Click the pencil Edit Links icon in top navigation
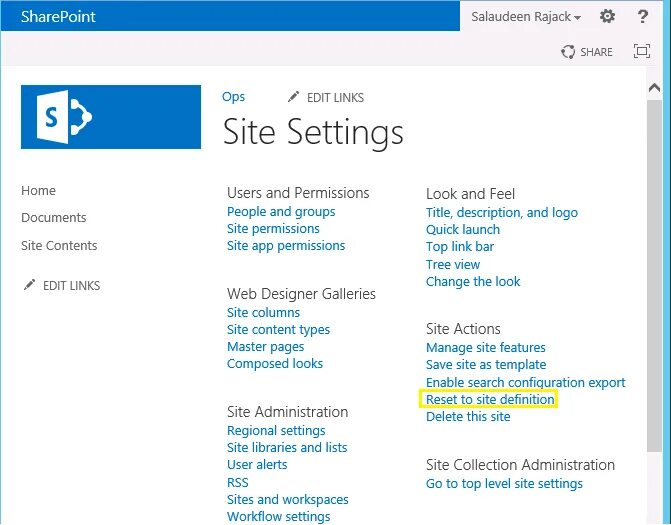Image resolution: width=671 pixels, height=525 pixels. coord(293,97)
